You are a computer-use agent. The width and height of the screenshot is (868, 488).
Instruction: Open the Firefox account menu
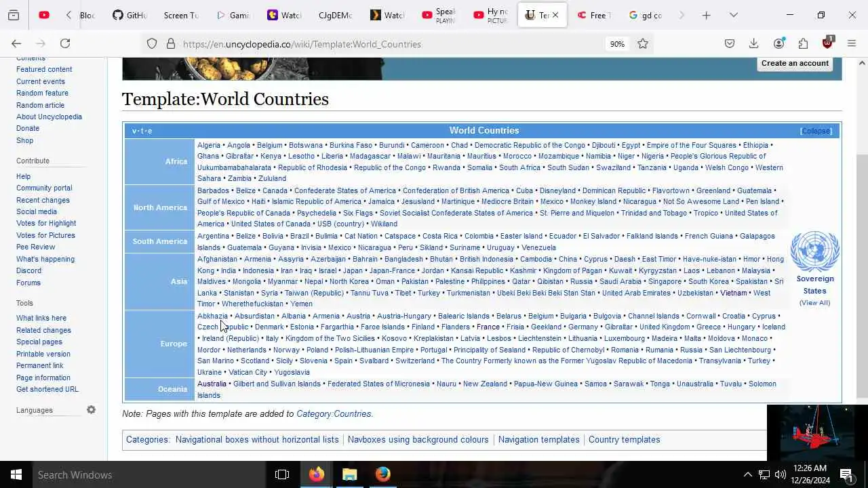point(778,43)
